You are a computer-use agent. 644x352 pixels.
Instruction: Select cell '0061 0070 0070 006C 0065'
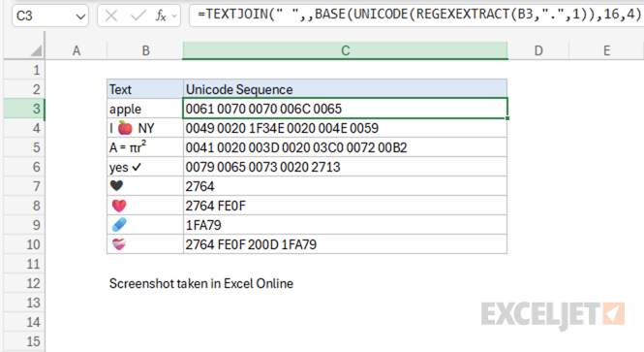click(x=345, y=109)
